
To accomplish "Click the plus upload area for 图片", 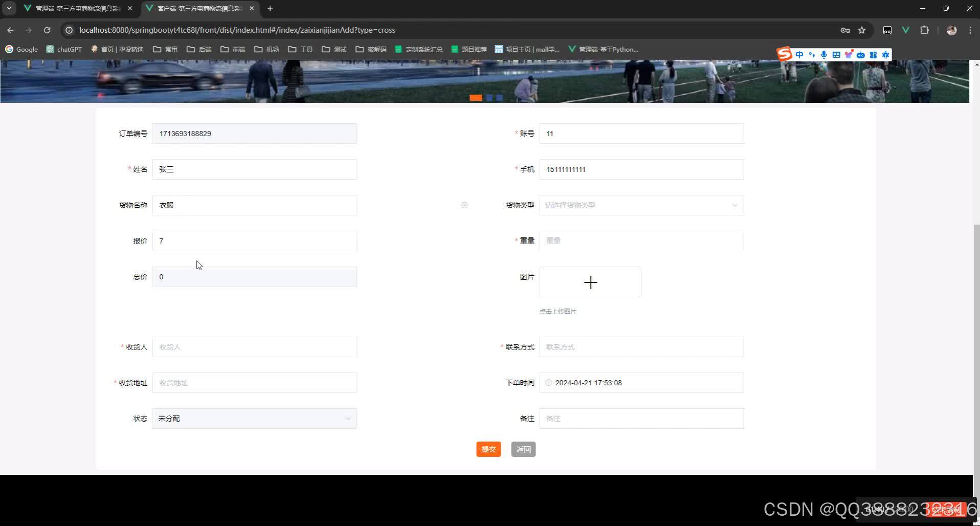I will click(590, 282).
